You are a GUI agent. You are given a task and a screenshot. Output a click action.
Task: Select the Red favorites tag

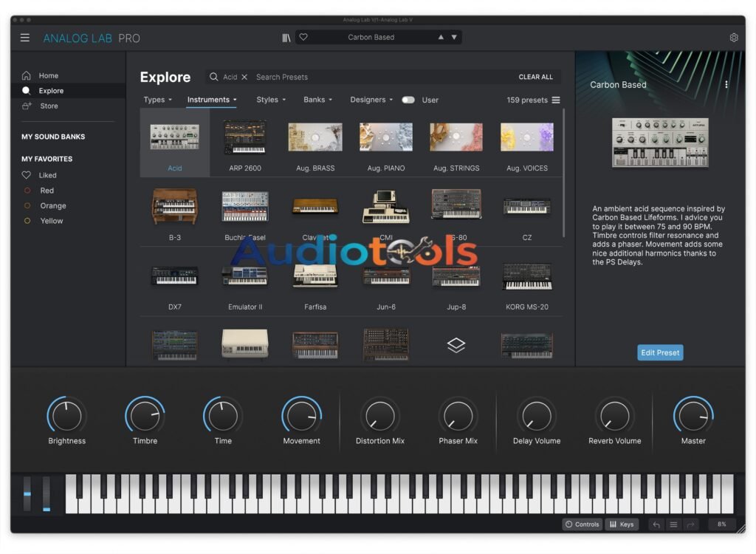coord(47,190)
